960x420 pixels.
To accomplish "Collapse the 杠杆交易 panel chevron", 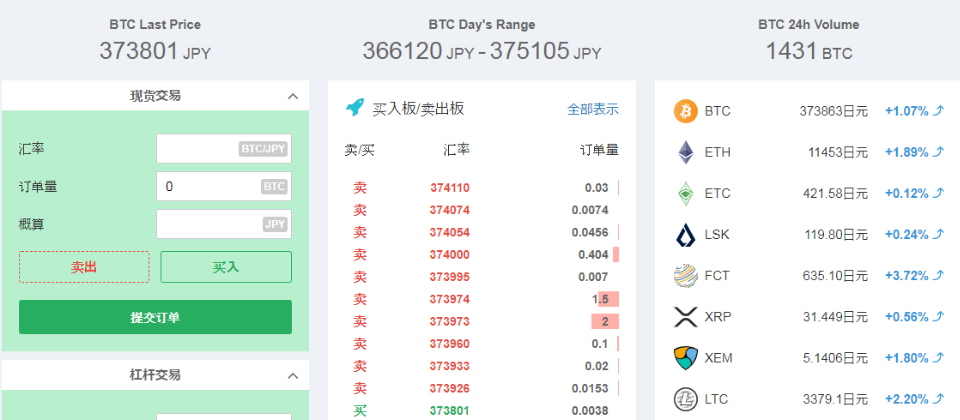I will tap(293, 375).
